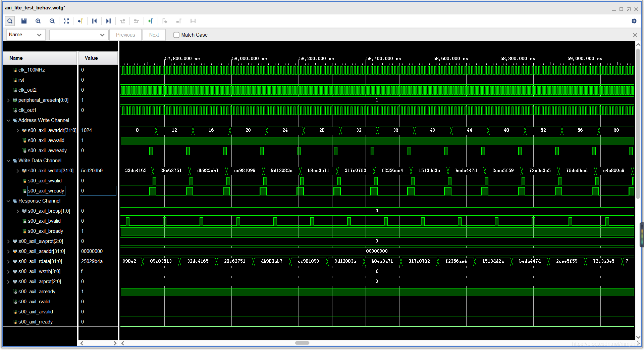Jump to previous transition

pyautogui.click(x=122, y=21)
